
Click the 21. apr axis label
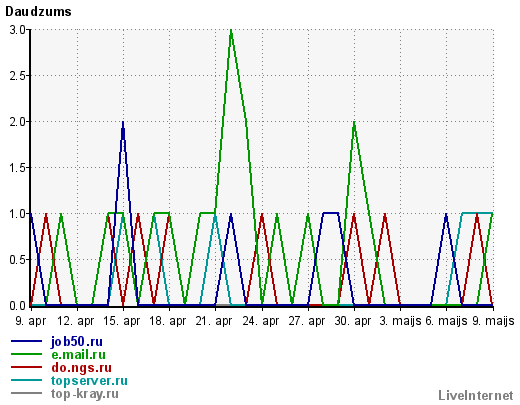click(213, 321)
